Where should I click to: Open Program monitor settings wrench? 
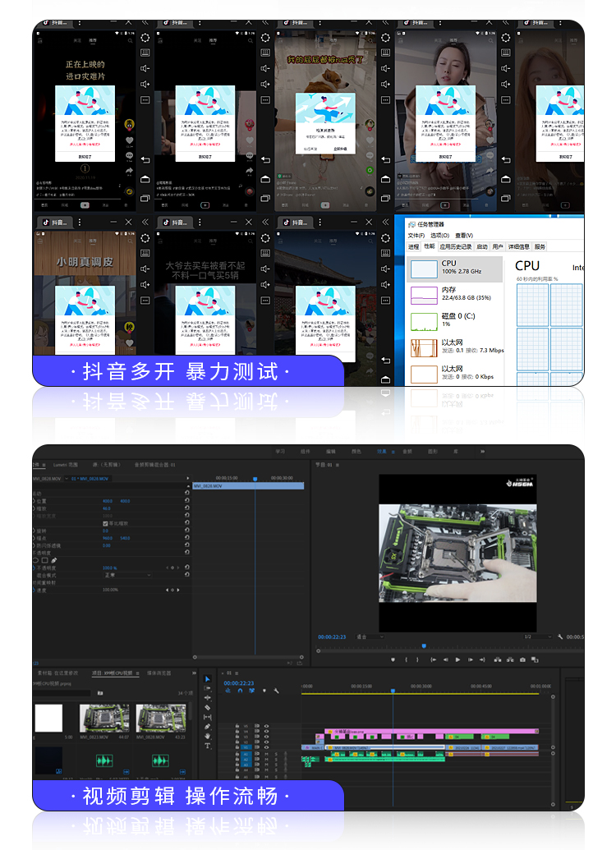click(x=560, y=636)
